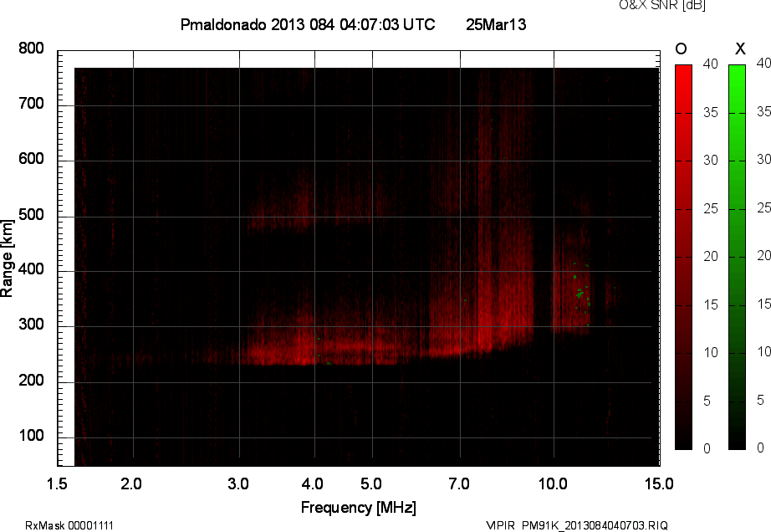771x532 pixels.
Task: Click the "40" tick on the red O color bar
Action: [x=711, y=64]
